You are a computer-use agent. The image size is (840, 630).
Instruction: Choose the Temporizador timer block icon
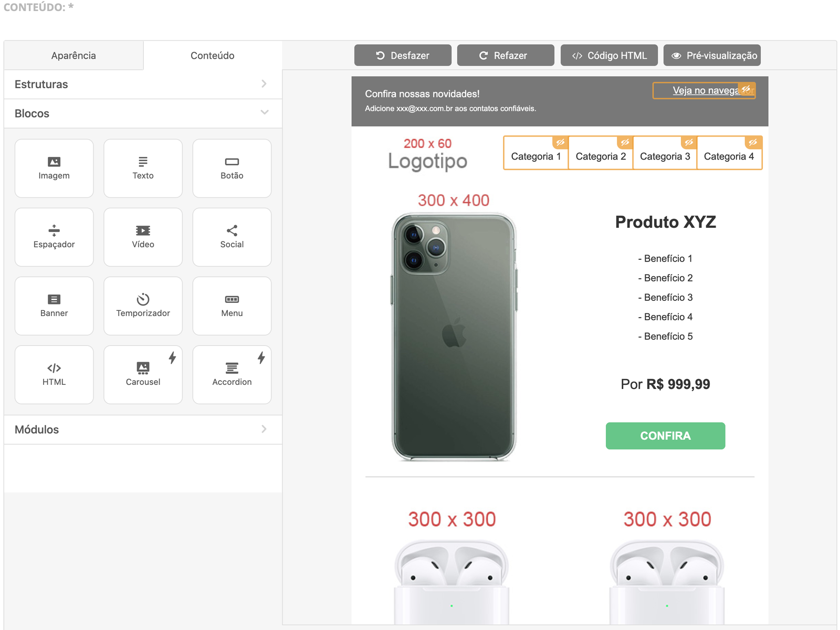pos(143,299)
